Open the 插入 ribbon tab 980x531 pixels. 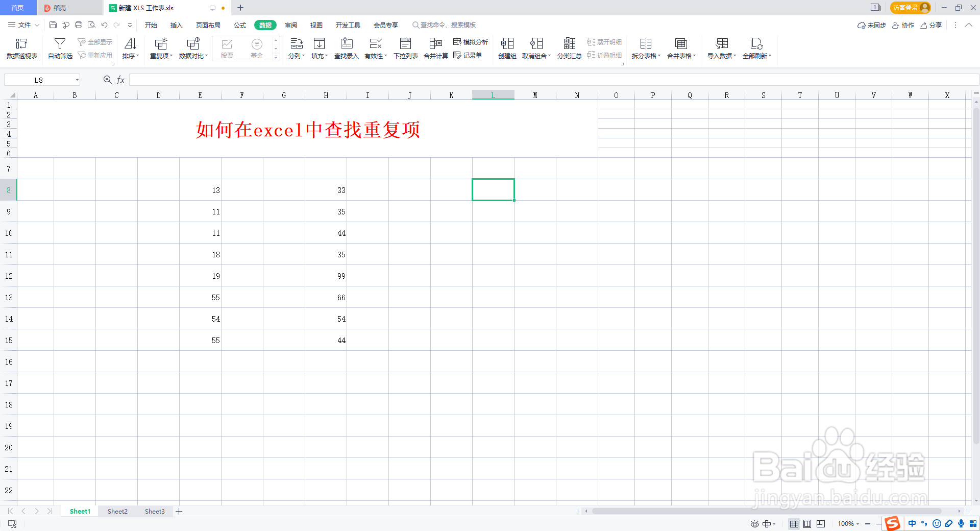click(x=176, y=25)
